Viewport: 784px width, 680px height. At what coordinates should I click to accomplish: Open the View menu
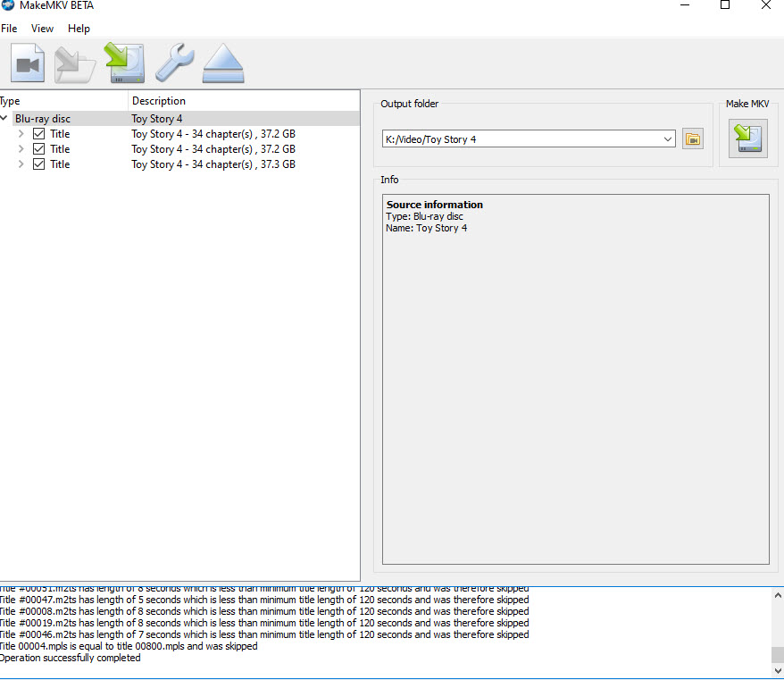pos(42,29)
